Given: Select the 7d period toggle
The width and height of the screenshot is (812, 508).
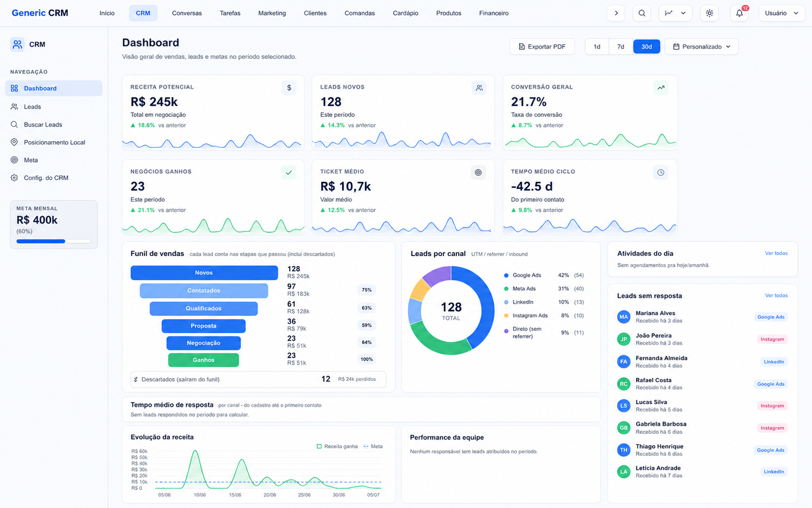Looking at the screenshot, I should click(x=621, y=47).
